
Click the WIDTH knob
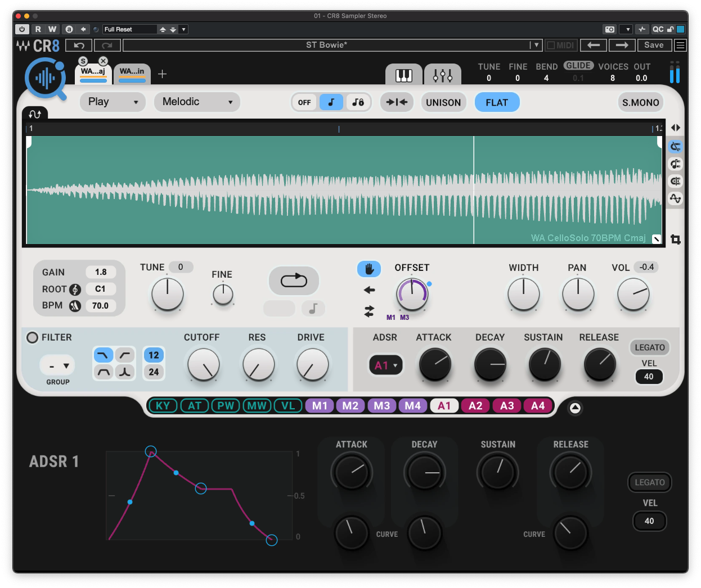(524, 294)
